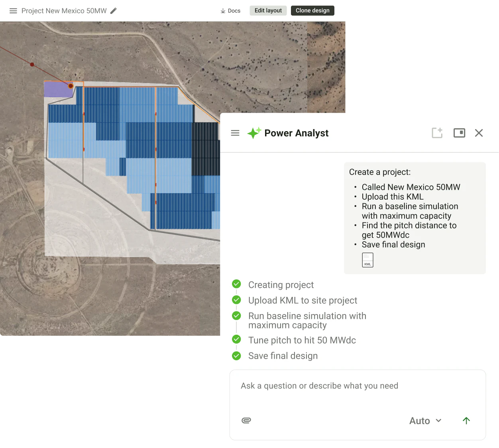Click the Upload KML step checkmark
The image size is (499, 448).
[236, 300]
